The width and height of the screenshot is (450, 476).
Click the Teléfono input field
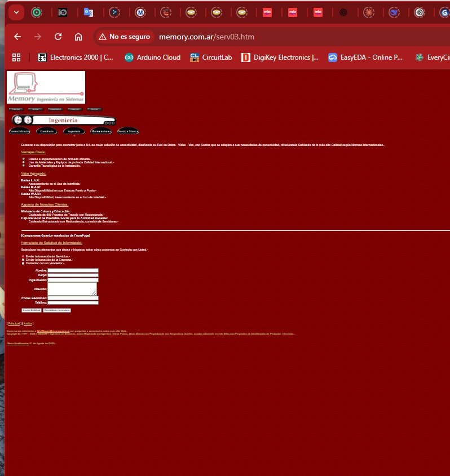point(73,302)
